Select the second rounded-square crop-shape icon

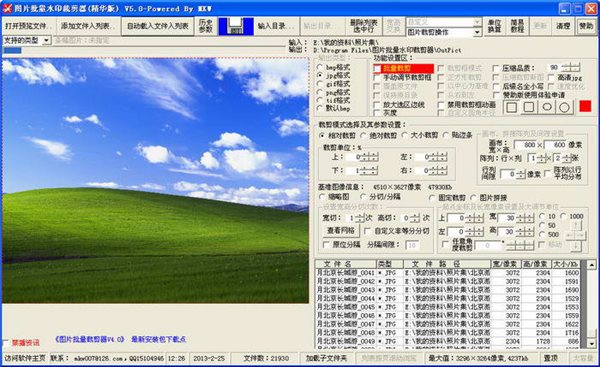coord(529,107)
